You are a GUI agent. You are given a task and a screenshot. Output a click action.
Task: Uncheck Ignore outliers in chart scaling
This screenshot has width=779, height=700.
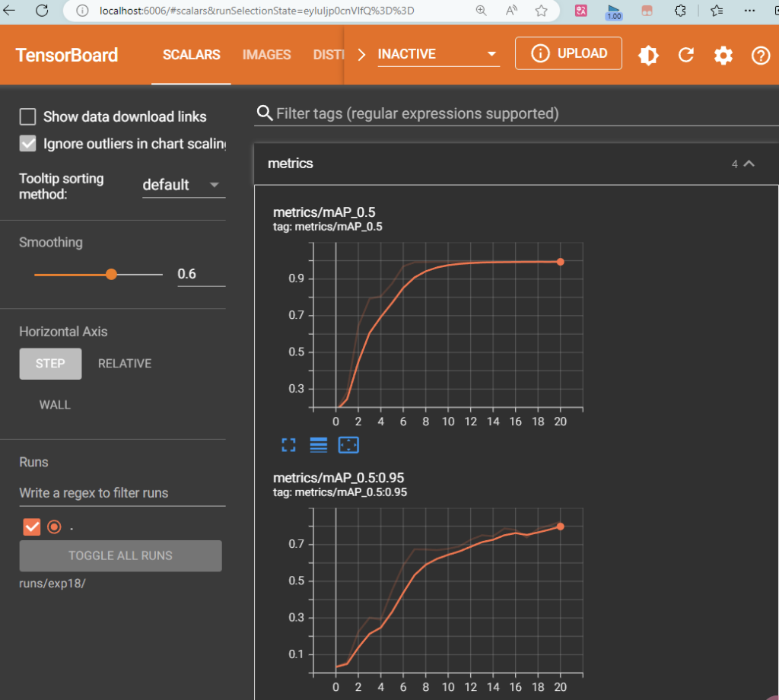(x=28, y=143)
